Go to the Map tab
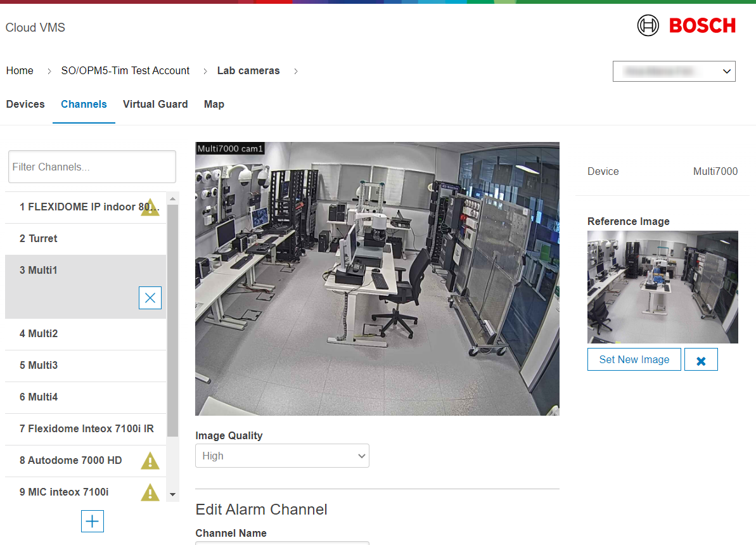 (x=214, y=105)
